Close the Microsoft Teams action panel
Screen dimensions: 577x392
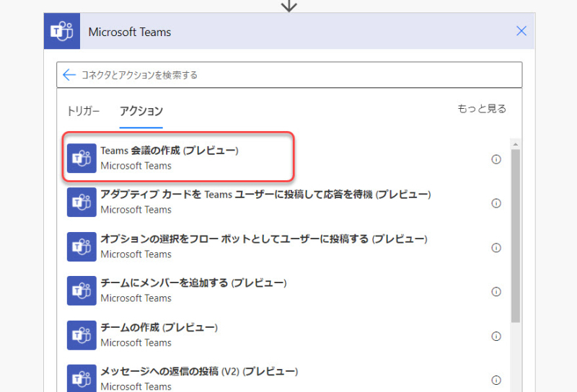pyautogui.click(x=521, y=31)
